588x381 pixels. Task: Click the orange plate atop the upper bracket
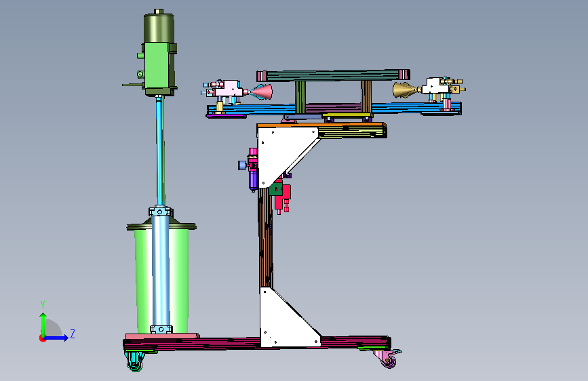click(321, 125)
